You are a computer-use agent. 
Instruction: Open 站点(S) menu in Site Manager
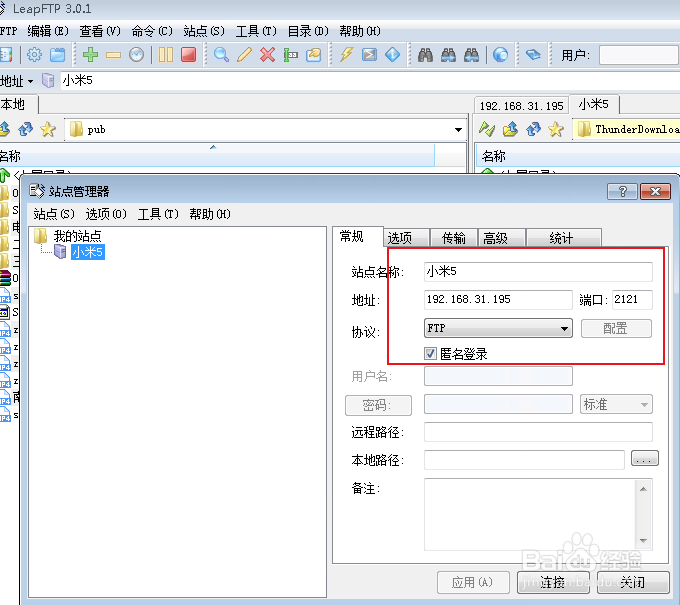click(x=54, y=214)
